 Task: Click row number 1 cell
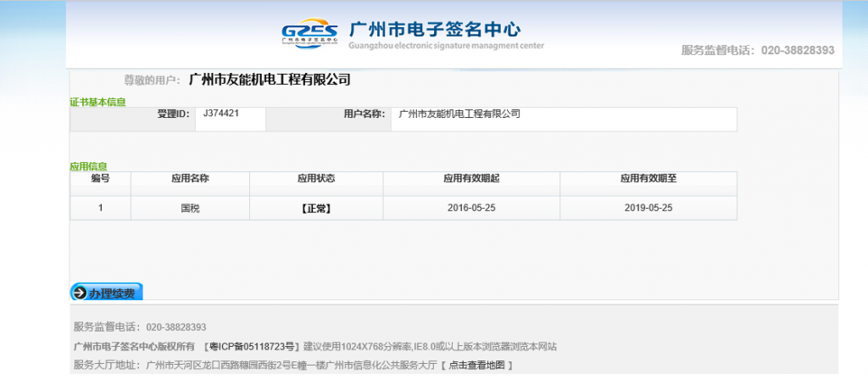tap(100, 209)
